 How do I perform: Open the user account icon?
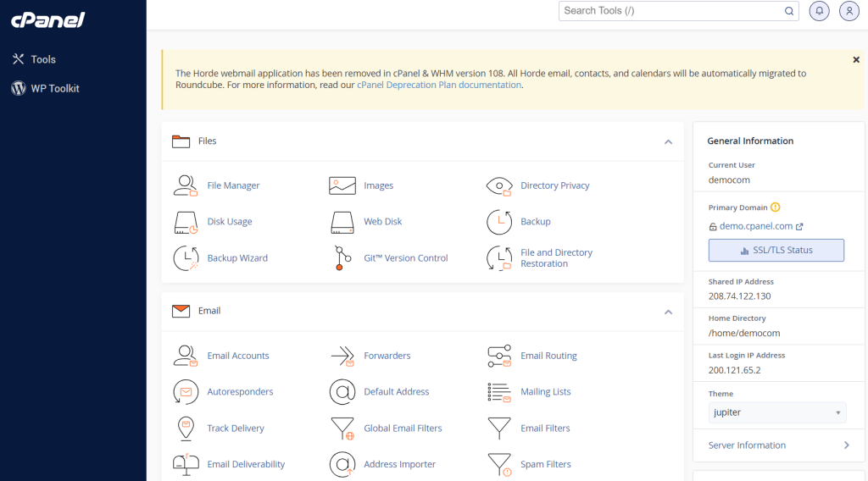[849, 11]
